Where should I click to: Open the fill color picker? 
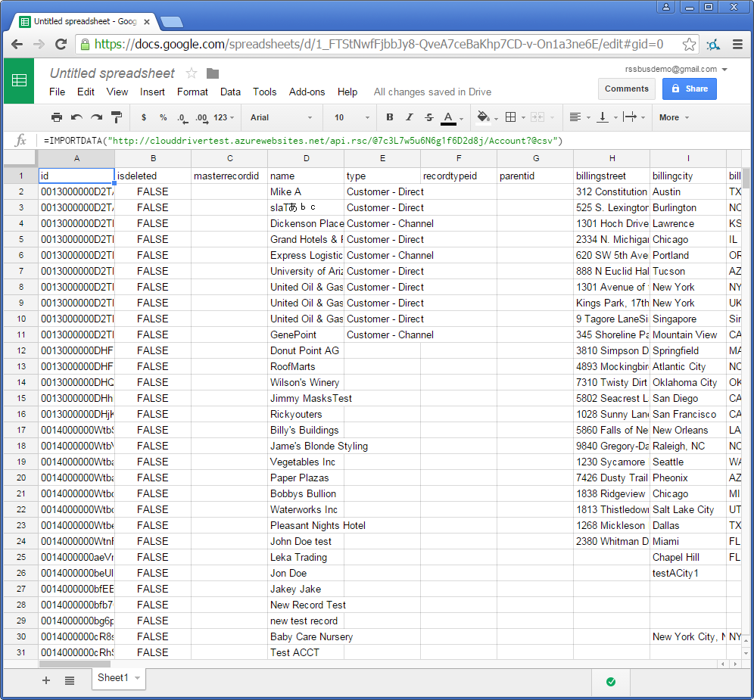(x=487, y=117)
